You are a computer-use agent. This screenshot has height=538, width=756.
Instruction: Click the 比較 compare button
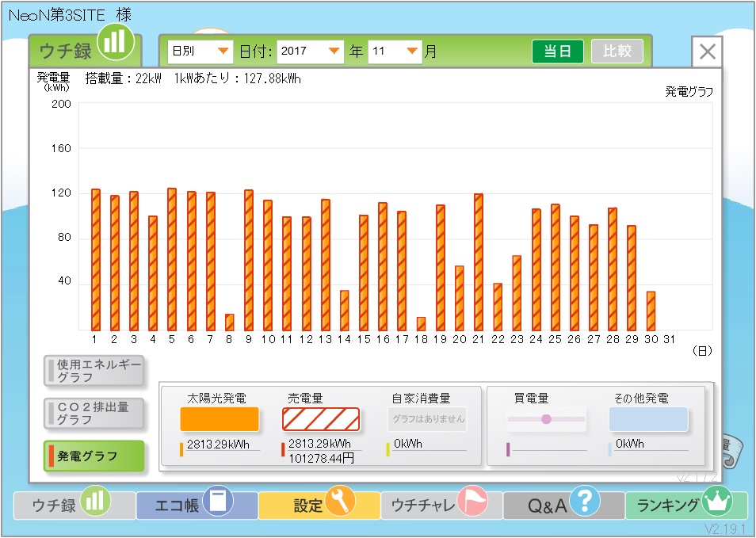pos(617,51)
